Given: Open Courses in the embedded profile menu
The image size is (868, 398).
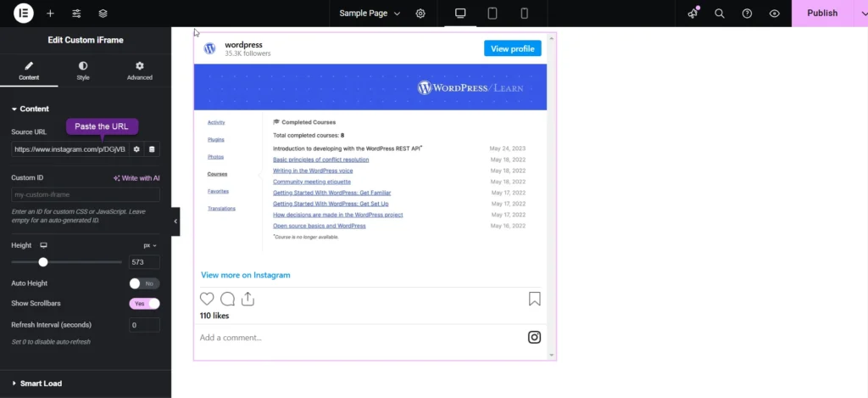Looking at the screenshot, I should (218, 174).
